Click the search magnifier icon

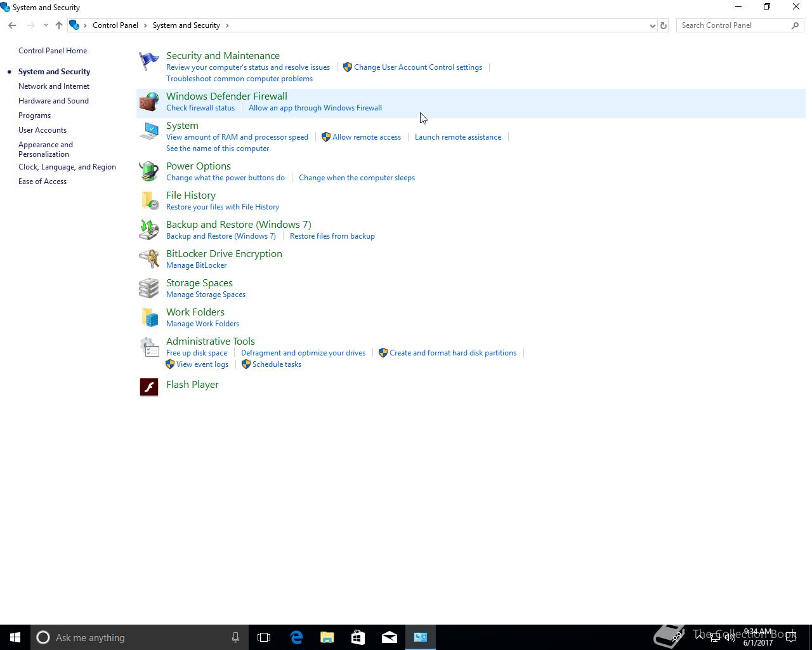click(x=795, y=25)
